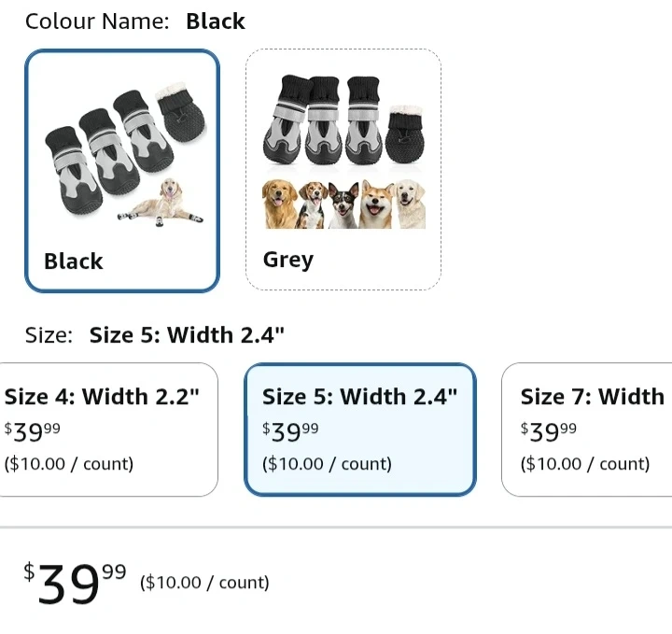Click ($10.00 / count) beside the main price
This screenshot has height=634, width=672.
[204, 583]
